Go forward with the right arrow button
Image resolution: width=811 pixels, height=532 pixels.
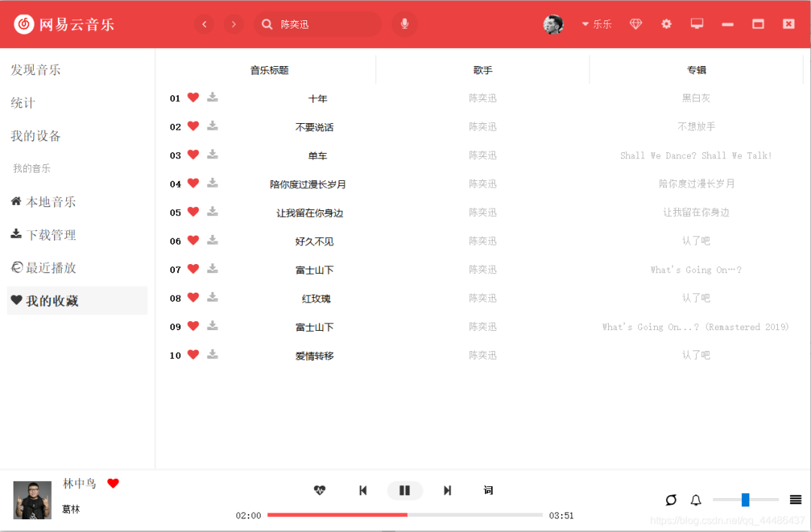pyautogui.click(x=234, y=24)
